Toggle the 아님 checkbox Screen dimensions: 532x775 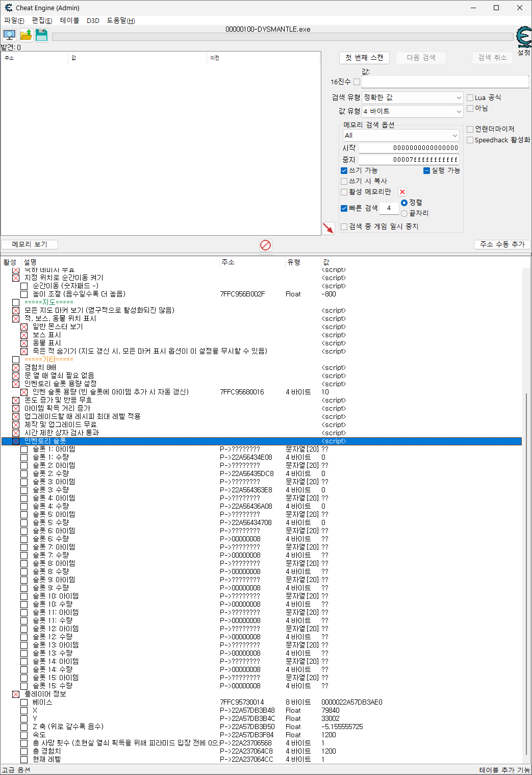[470, 108]
